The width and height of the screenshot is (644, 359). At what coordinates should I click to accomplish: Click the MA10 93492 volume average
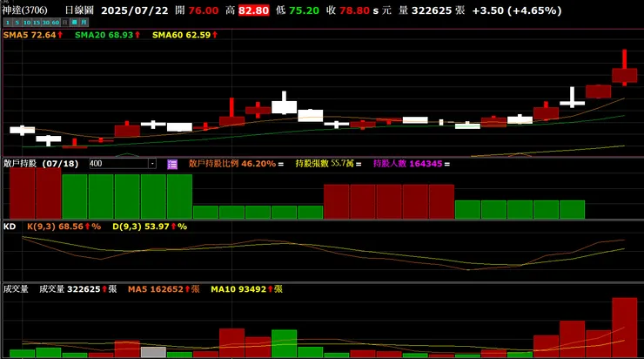point(246,289)
